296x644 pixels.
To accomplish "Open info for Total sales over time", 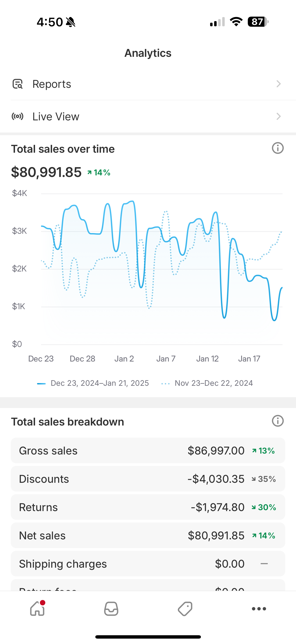I will coord(278,148).
